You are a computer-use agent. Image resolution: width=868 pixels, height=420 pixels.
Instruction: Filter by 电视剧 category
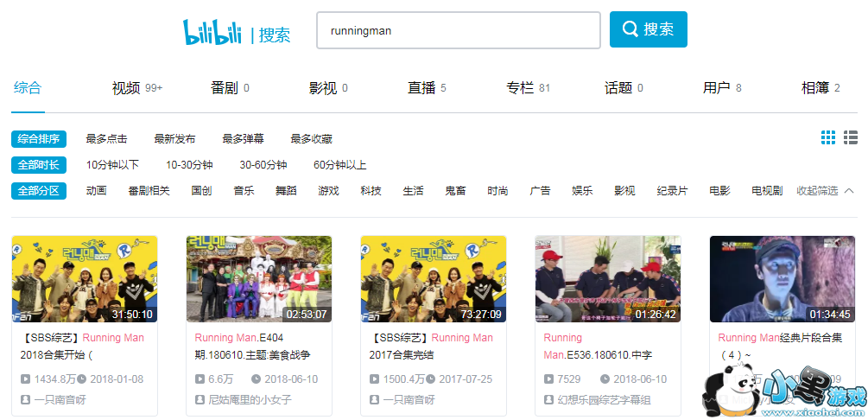point(767,191)
